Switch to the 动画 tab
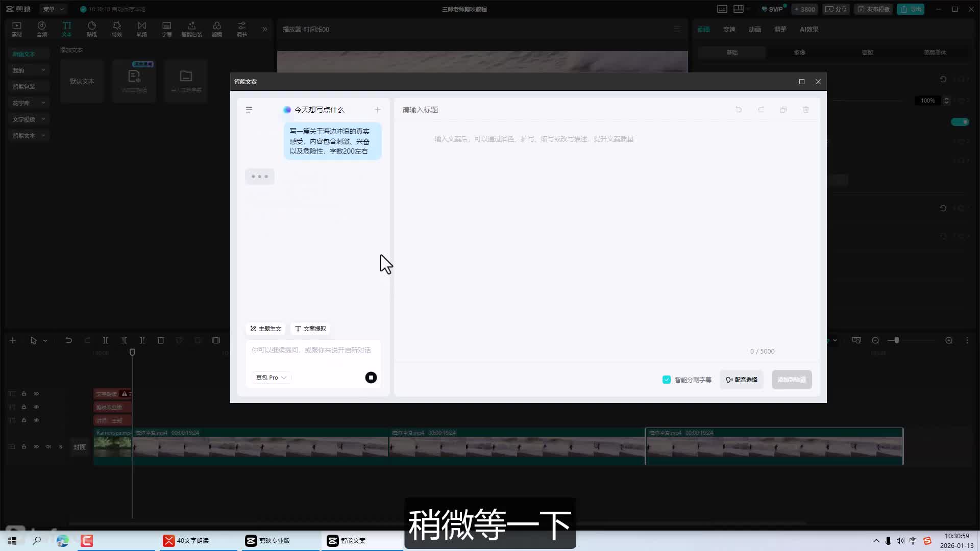This screenshot has width=980, height=551. coord(754,30)
